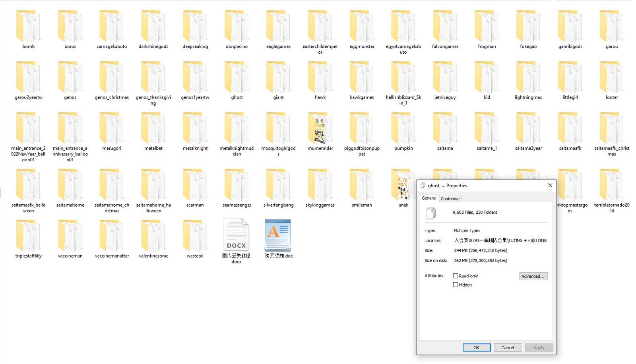The image size is (636, 364).
Task: Select the mumenrider folder with image preview
Action: pyautogui.click(x=320, y=129)
